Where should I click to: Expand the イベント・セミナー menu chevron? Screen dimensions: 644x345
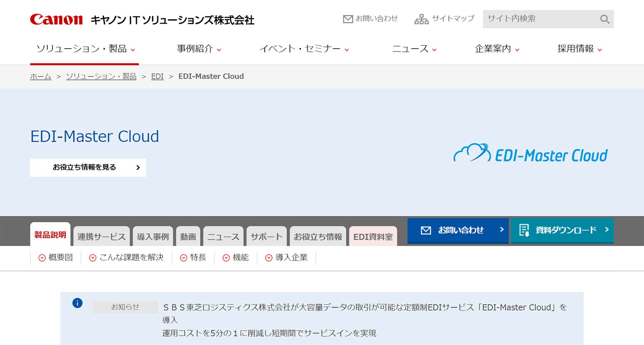click(x=347, y=50)
